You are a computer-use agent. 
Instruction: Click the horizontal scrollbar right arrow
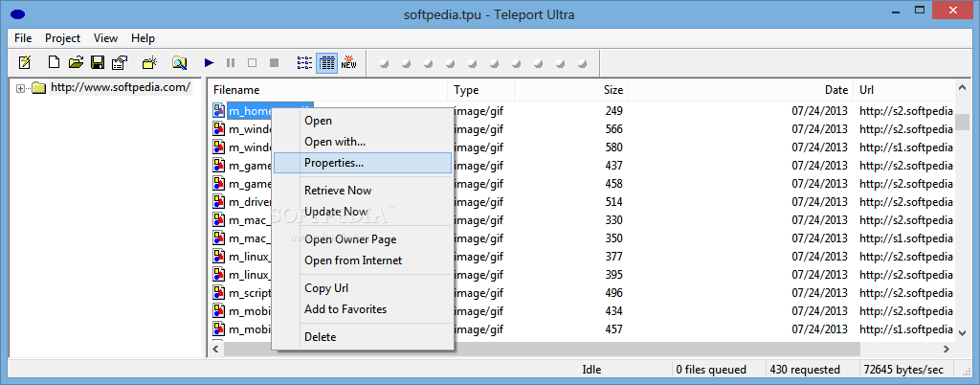(947, 349)
